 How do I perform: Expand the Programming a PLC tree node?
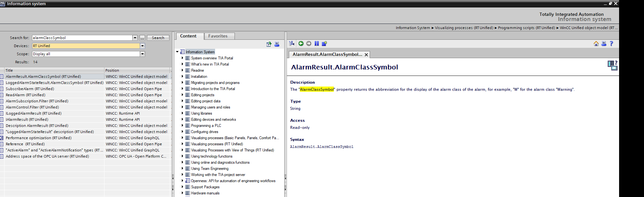[x=182, y=126]
